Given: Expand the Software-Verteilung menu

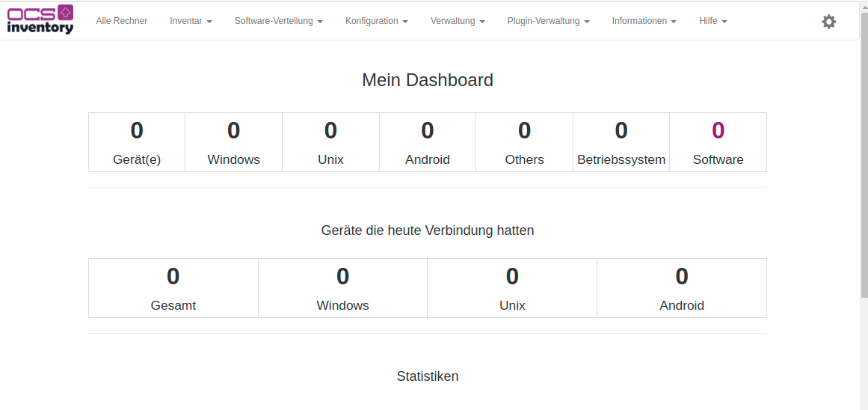Looking at the screenshot, I should 278,21.
